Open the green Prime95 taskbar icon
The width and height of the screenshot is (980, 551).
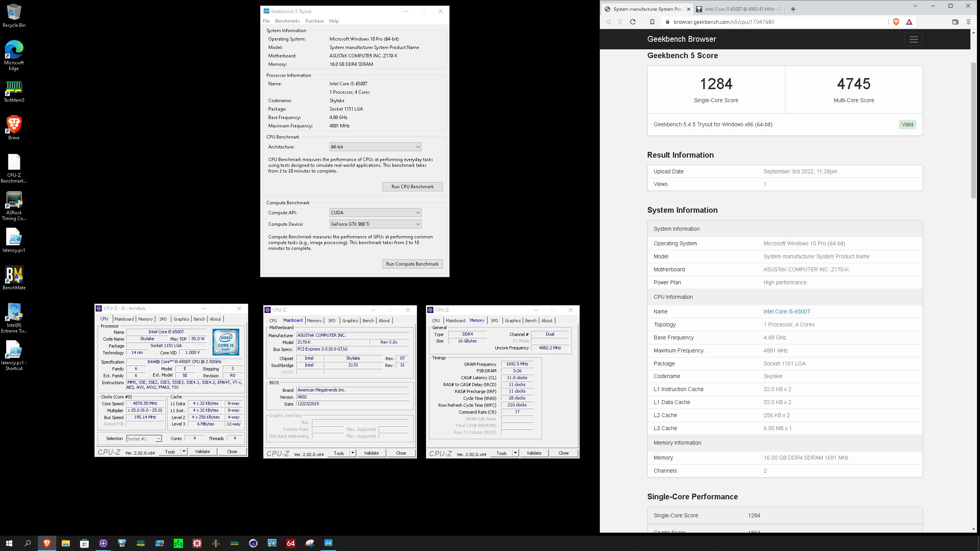tap(178, 543)
